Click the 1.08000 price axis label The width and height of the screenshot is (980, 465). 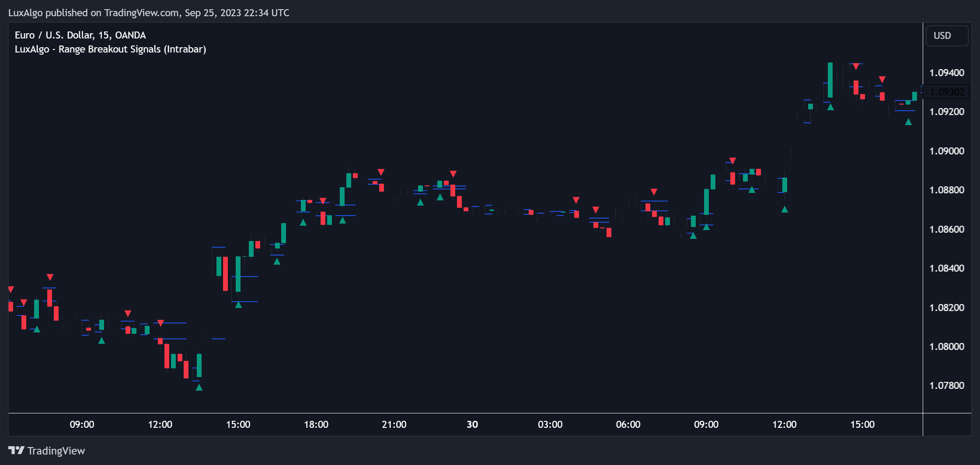click(947, 346)
